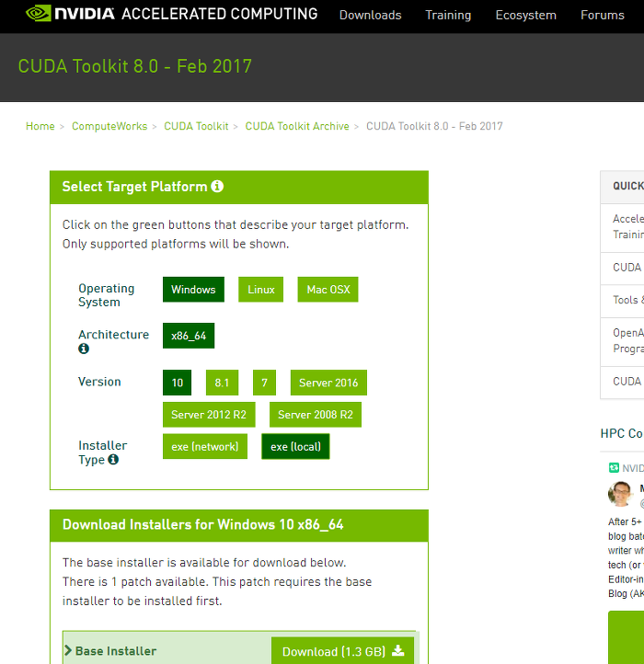Open ComputeWorks breadcrumb link
The image size is (644, 664).
pos(109,126)
